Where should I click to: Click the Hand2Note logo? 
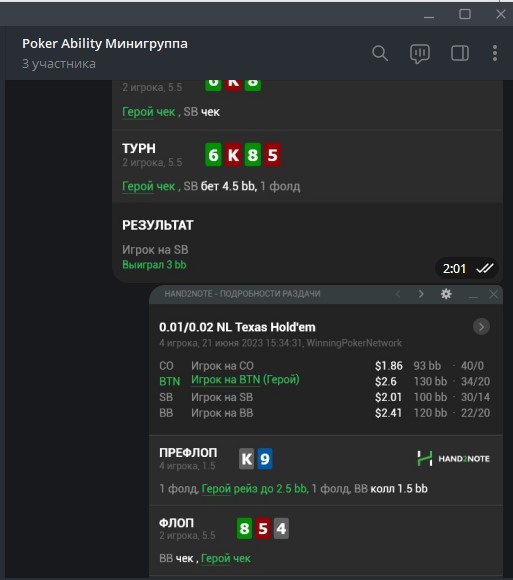453,459
